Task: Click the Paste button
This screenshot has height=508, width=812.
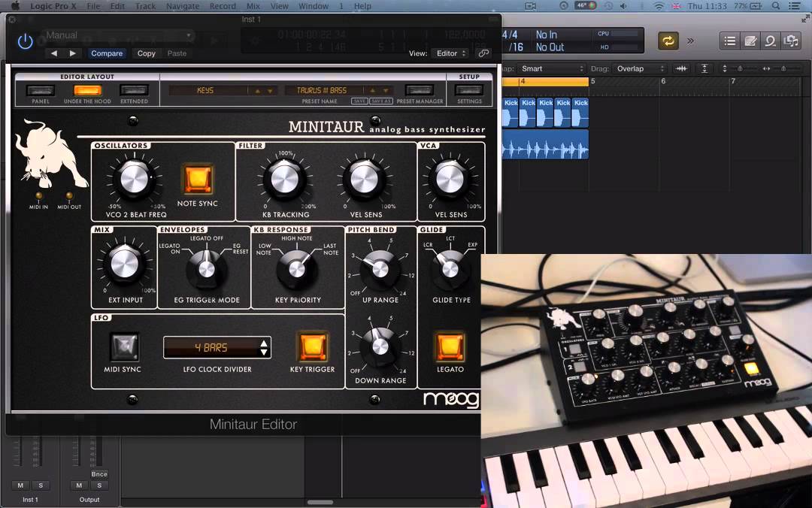Action: (177, 53)
